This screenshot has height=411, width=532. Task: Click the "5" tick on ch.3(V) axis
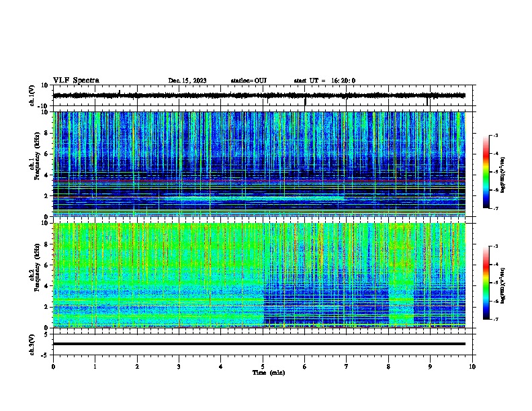point(46,334)
